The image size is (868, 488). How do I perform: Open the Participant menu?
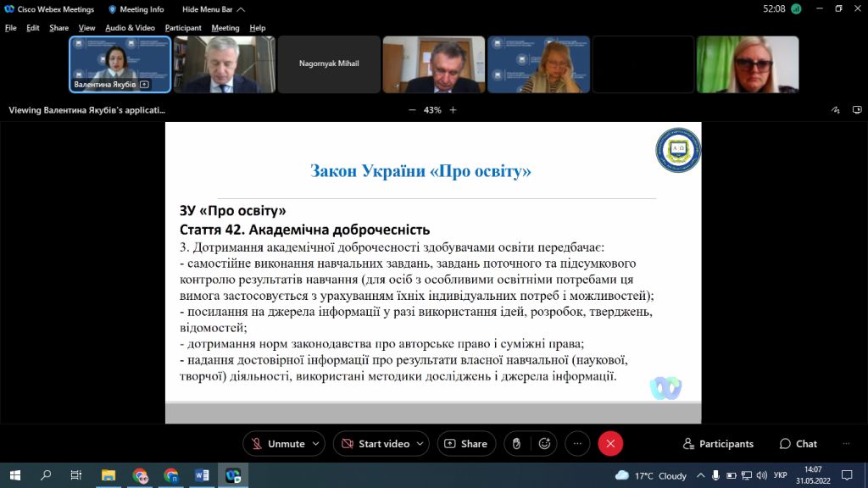pyautogui.click(x=183, y=28)
